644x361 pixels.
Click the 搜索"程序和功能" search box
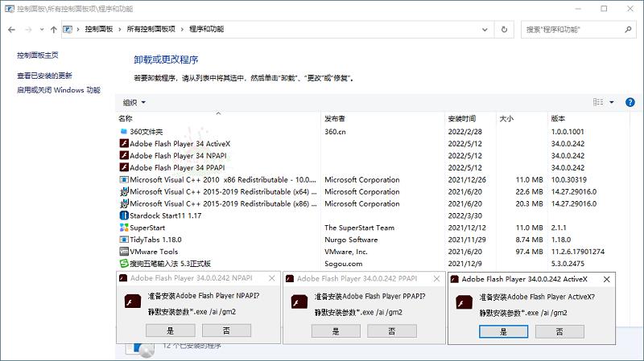(576, 29)
